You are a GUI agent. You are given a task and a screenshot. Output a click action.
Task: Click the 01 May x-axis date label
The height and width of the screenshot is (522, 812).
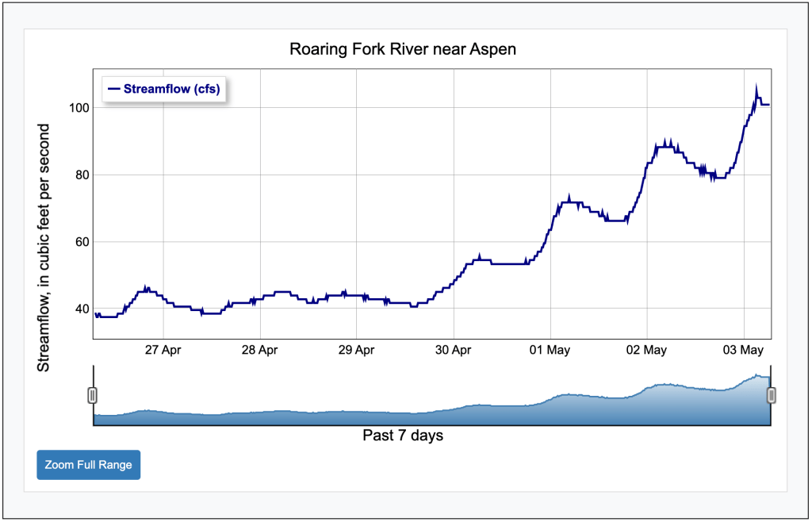pos(550,349)
